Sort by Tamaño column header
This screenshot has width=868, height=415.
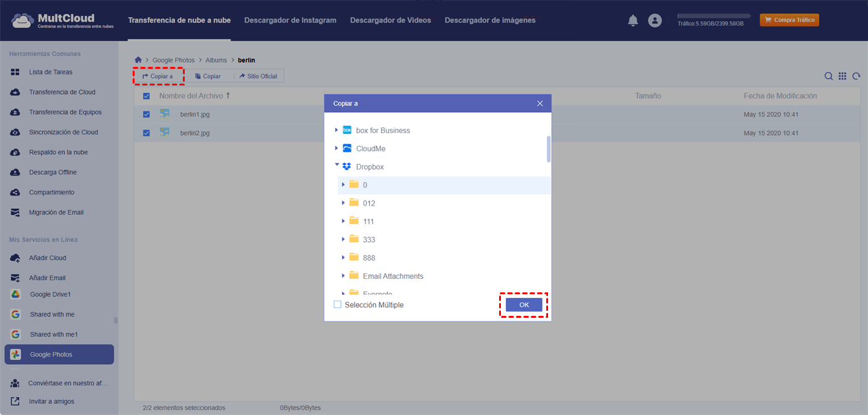click(x=648, y=96)
